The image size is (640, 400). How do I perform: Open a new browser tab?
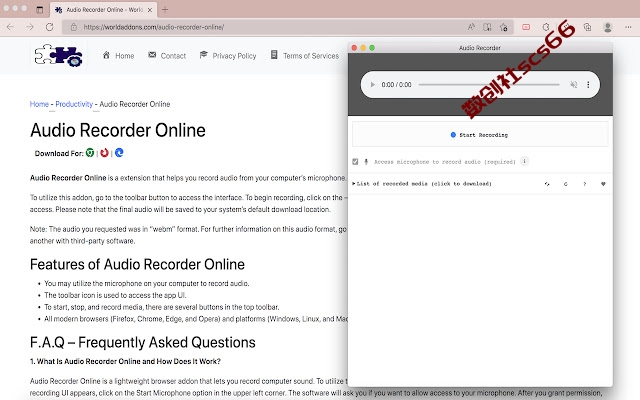[165, 10]
